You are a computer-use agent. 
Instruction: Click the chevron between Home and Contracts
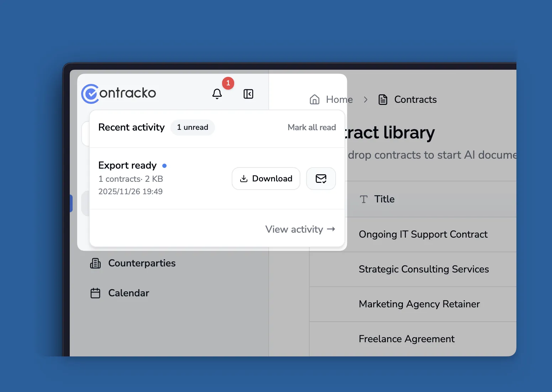coord(366,100)
